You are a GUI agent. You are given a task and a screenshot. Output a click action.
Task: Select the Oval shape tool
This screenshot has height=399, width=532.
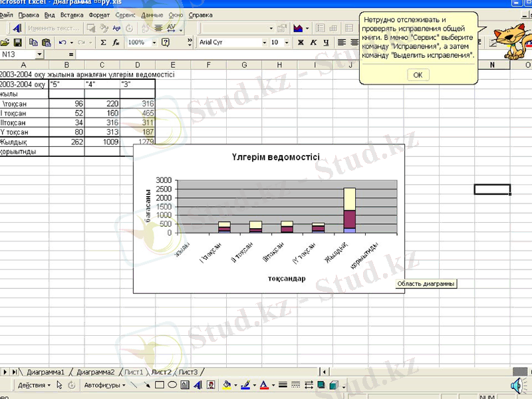(173, 385)
